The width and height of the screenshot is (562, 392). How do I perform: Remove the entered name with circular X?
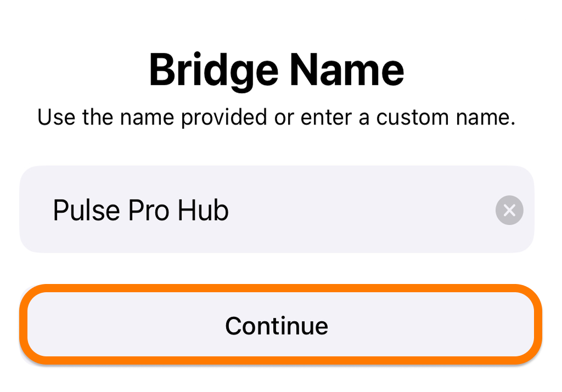(x=509, y=210)
